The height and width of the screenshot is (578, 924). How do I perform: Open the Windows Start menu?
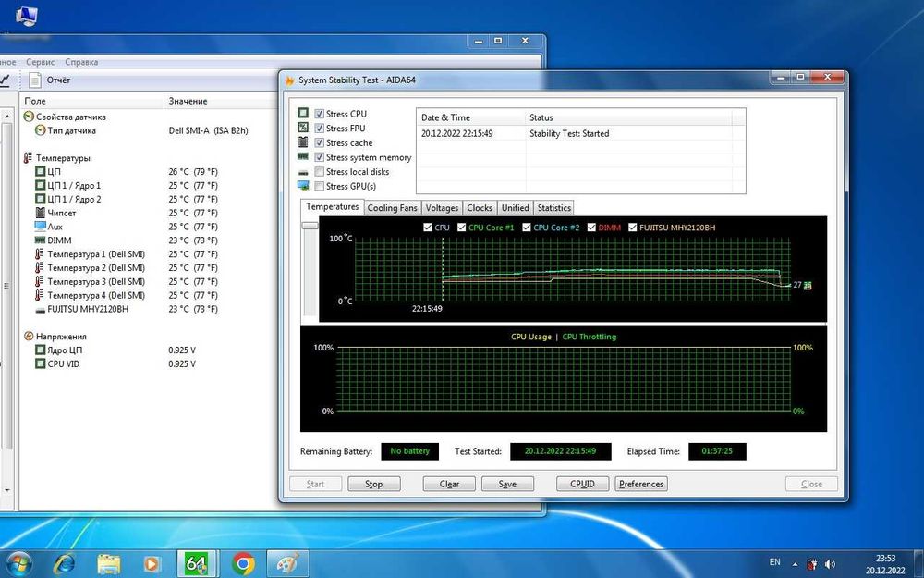tap(18, 564)
